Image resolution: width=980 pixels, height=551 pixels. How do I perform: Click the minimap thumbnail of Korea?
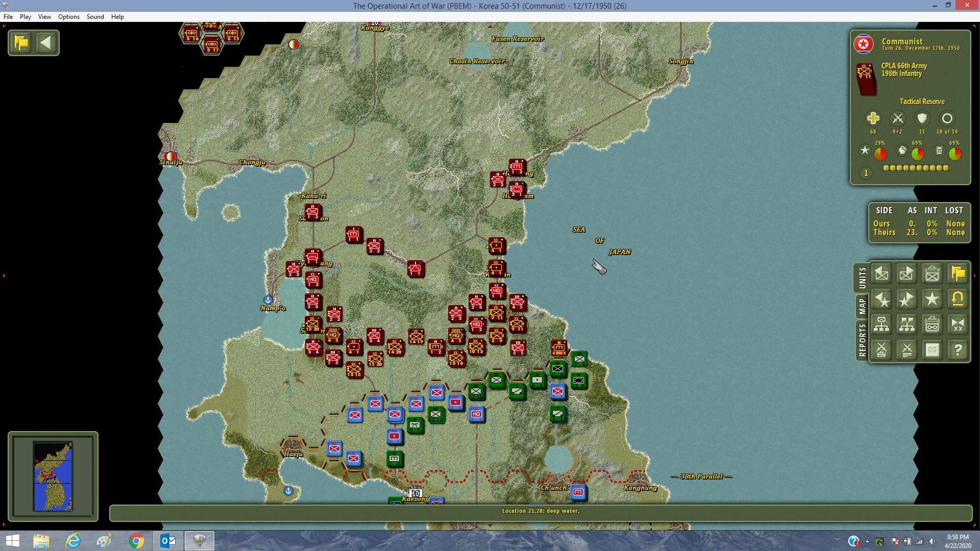53,477
